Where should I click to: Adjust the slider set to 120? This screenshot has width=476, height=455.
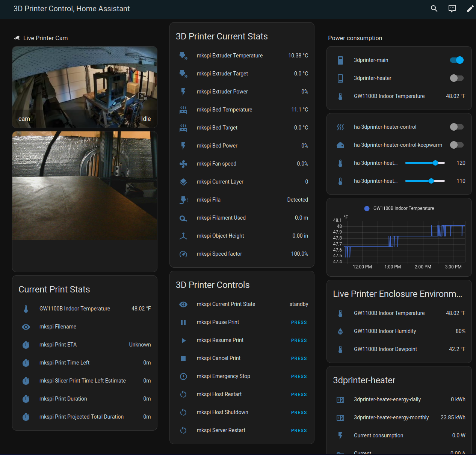(425, 163)
